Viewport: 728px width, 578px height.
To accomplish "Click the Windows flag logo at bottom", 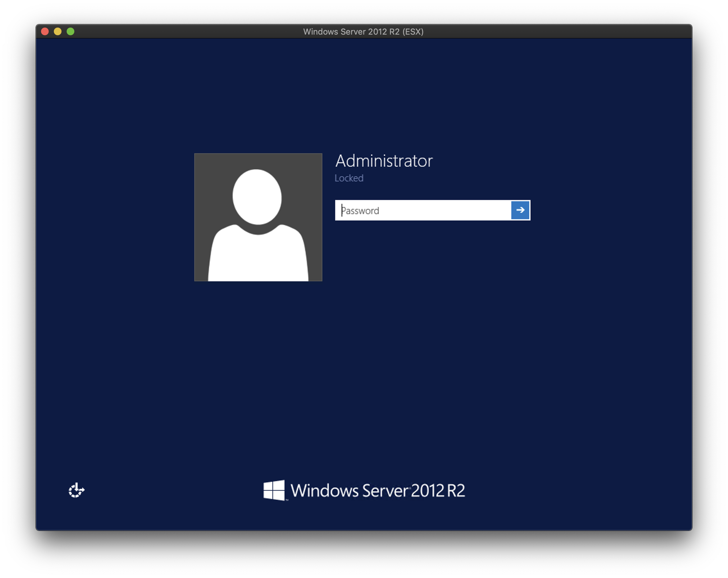I will tap(274, 490).
